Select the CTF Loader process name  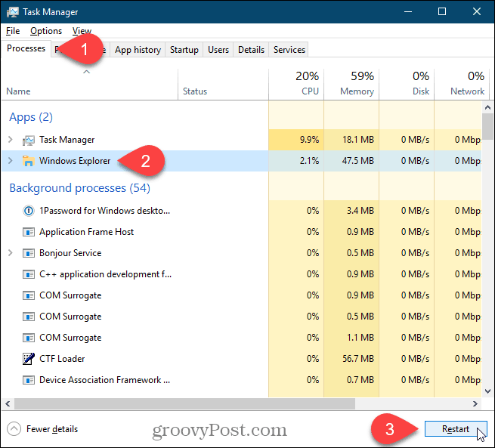pyautogui.click(x=62, y=359)
